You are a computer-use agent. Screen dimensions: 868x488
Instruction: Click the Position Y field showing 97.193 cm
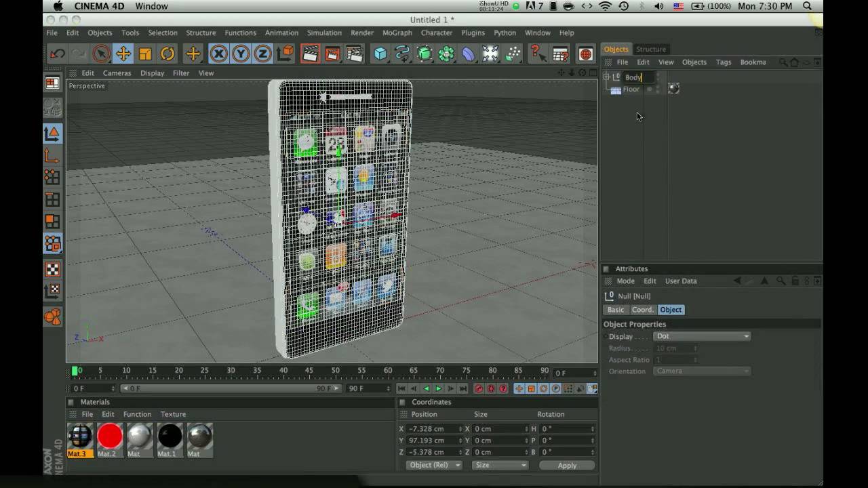tap(434, 441)
